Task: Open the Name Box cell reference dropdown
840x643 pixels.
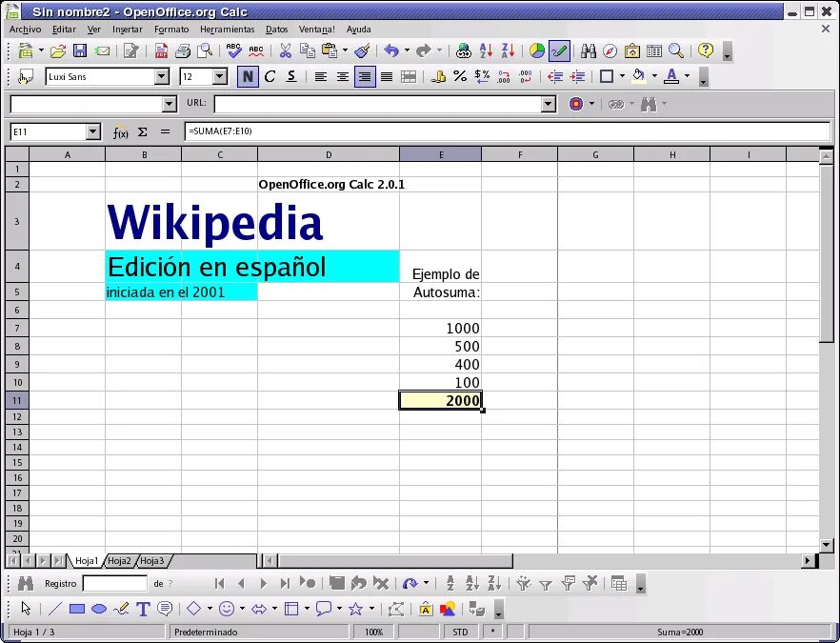Action: coord(92,131)
